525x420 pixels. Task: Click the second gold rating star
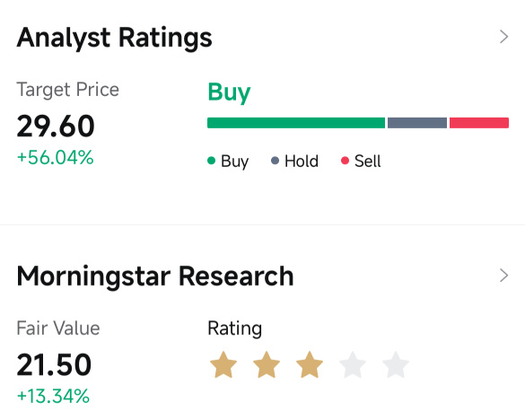[x=267, y=364]
